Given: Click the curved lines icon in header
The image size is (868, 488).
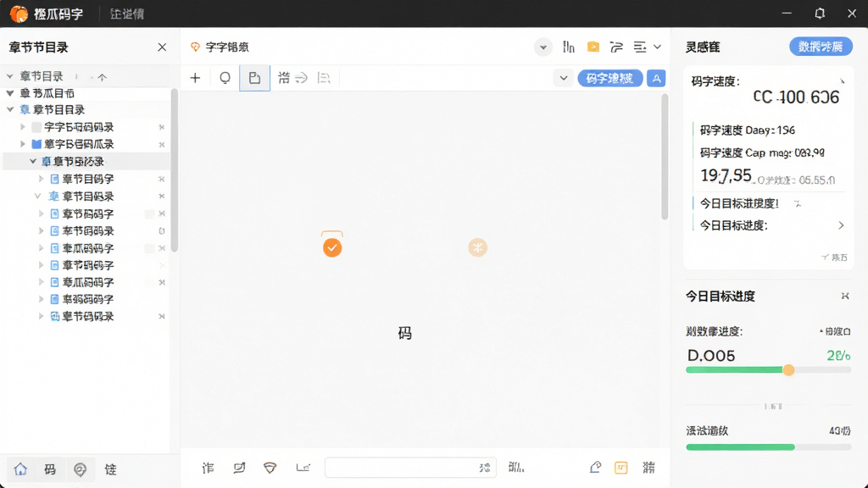Looking at the screenshot, I should coord(616,47).
